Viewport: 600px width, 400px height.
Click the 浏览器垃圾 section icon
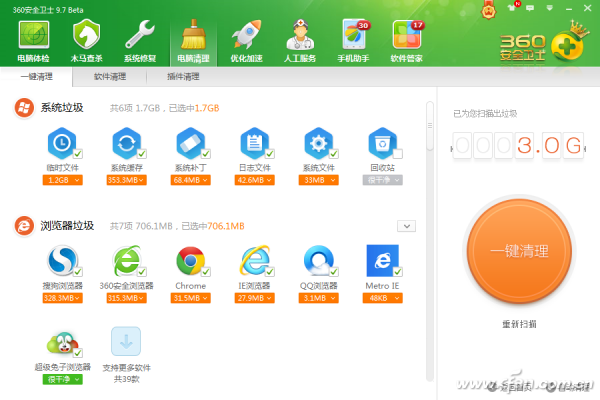tap(24, 225)
